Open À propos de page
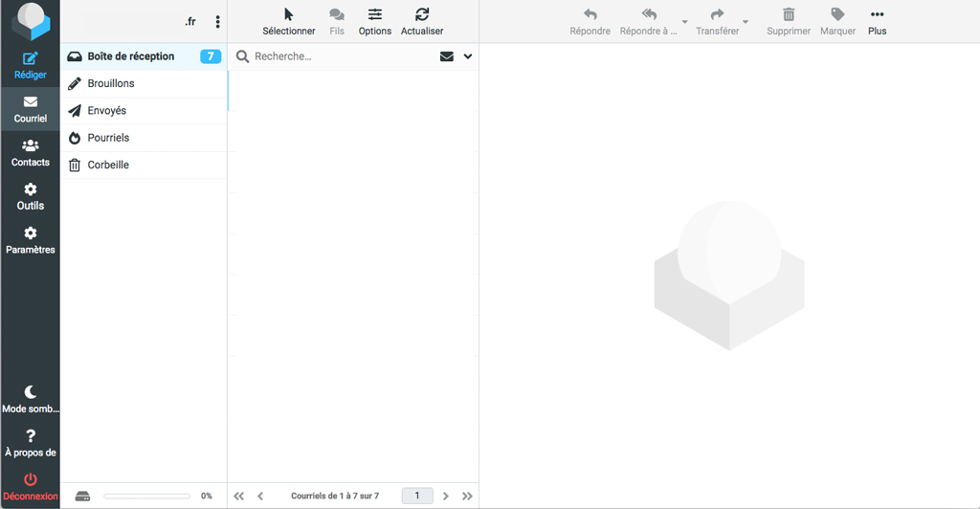The image size is (980, 509). (x=30, y=443)
